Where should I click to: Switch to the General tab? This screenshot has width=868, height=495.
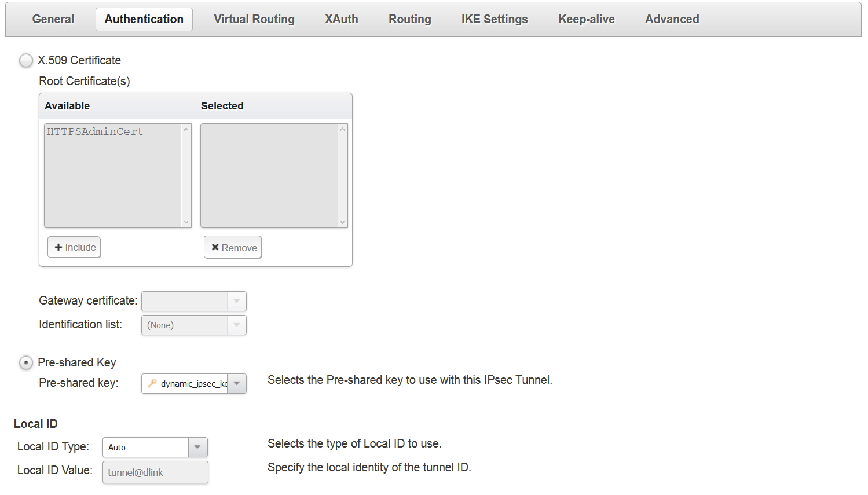pyautogui.click(x=53, y=19)
